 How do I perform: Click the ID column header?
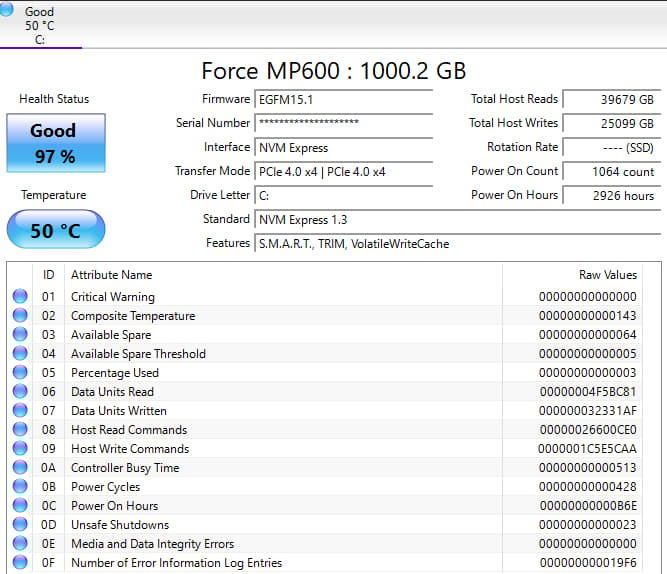coord(48,274)
